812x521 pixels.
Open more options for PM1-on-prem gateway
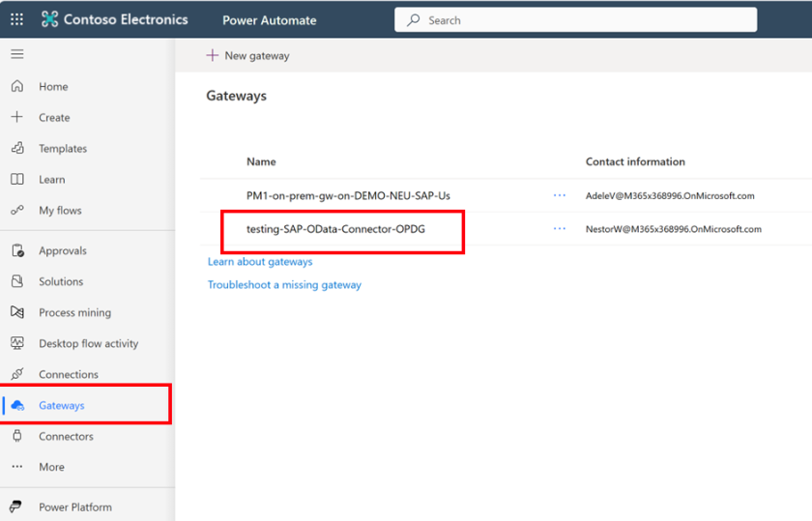click(x=559, y=195)
